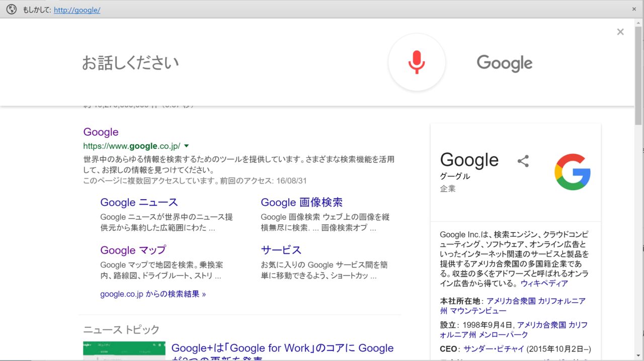The width and height of the screenshot is (644, 361).
Task: Open the Google search result title
Action: [101, 132]
